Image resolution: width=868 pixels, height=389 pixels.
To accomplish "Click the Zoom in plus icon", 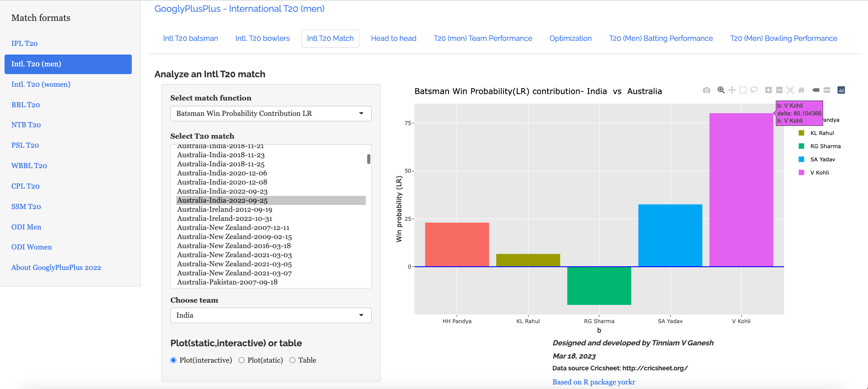I will click(768, 90).
